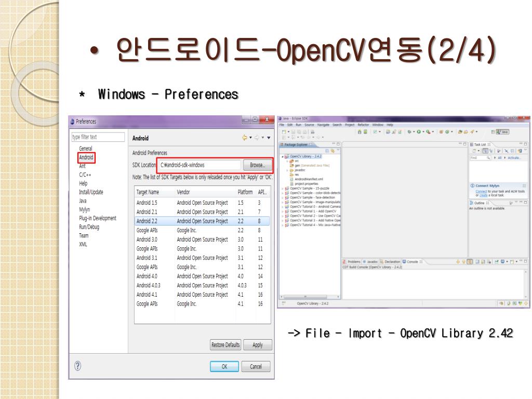Viewport: 532px width, 399px height.
Task: Click the External Tools run icon
Action: (x=429, y=131)
